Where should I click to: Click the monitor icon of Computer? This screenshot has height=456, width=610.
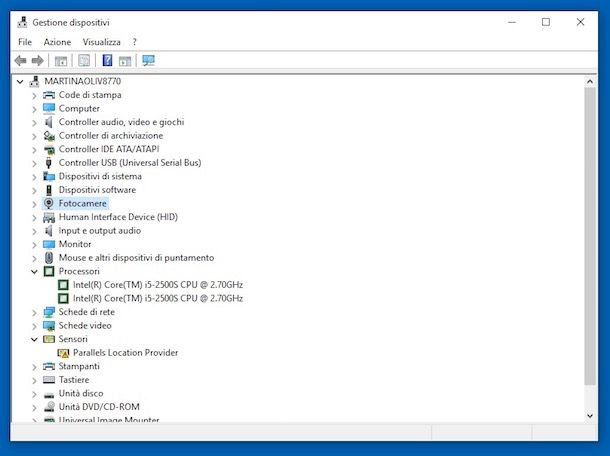point(49,108)
